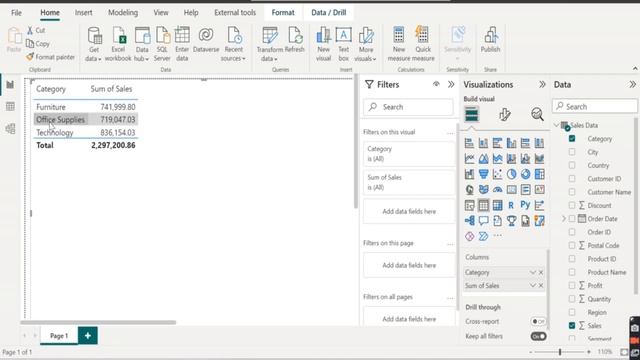Add a new report page
Viewport: 640px width, 360px height.
tap(88, 336)
